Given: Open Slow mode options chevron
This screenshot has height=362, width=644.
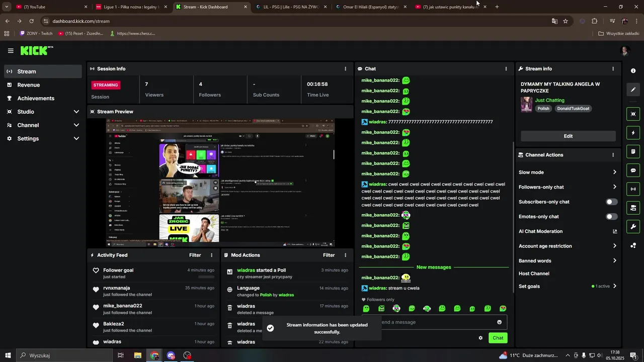Looking at the screenshot, I should (614, 172).
